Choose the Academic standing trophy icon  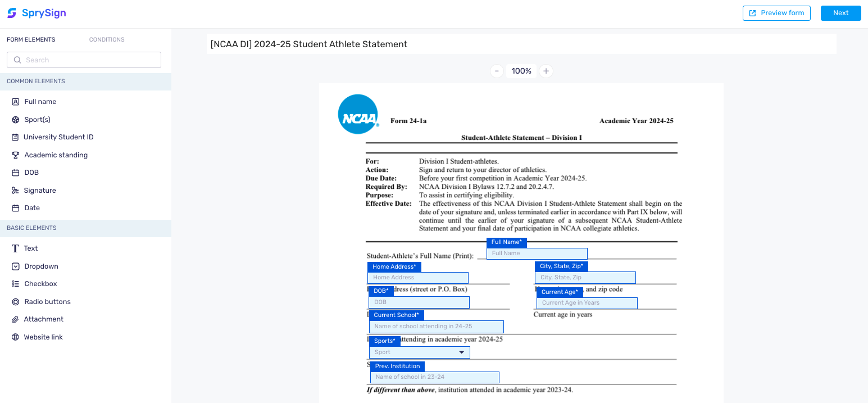coord(16,155)
